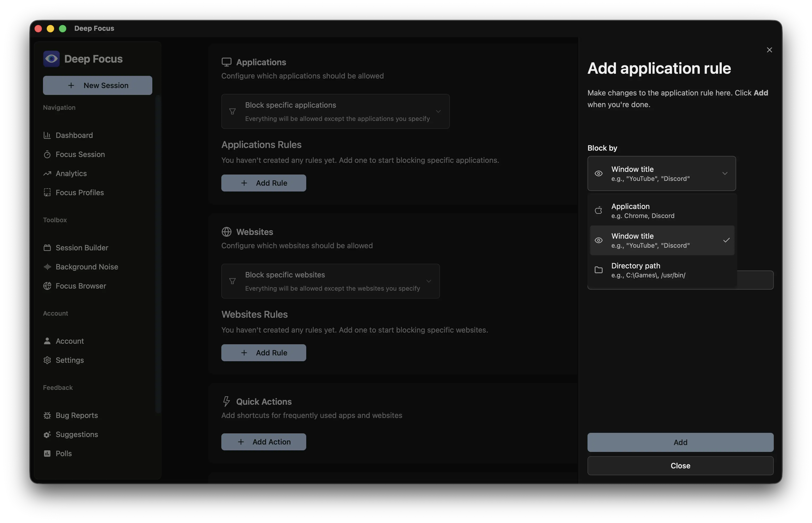Open the Block by Window title dropdown

pos(661,173)
